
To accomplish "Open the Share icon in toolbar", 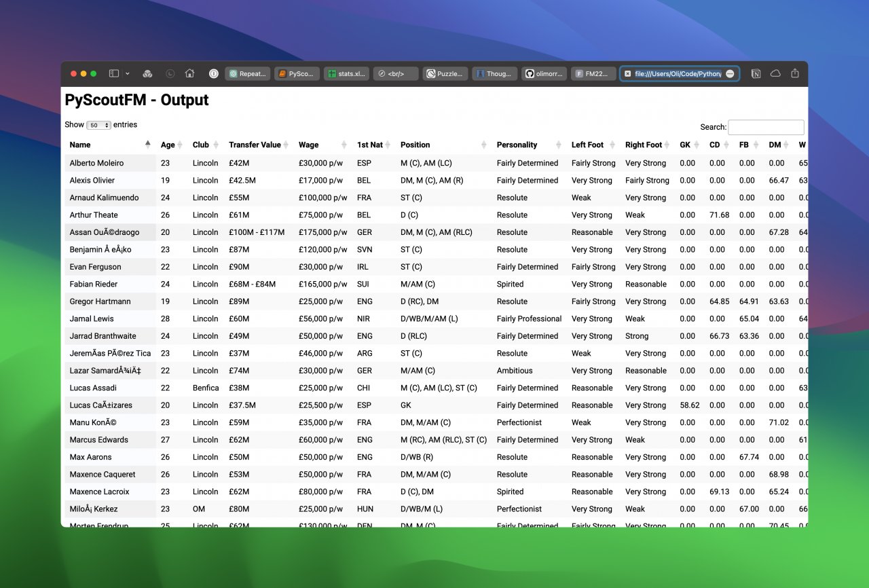I will pos(796,73).
